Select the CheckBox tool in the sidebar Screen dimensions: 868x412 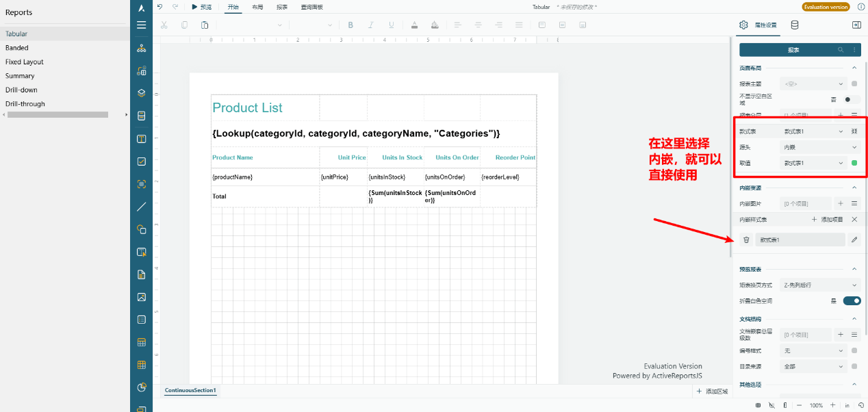141,162
